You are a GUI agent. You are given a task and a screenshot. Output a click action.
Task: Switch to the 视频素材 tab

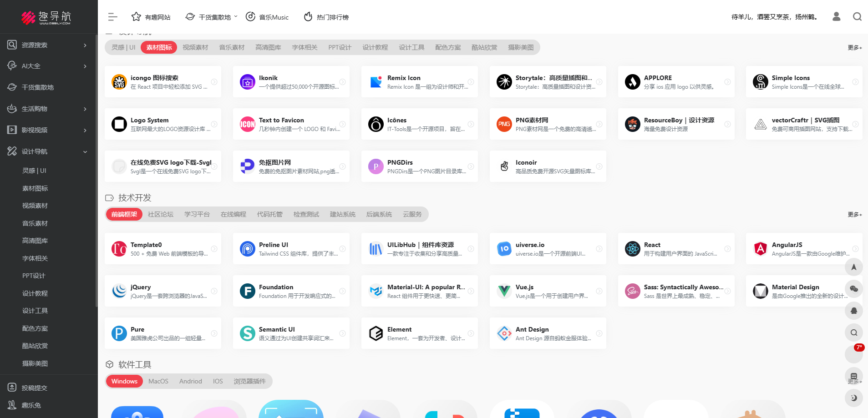point(195,47)
